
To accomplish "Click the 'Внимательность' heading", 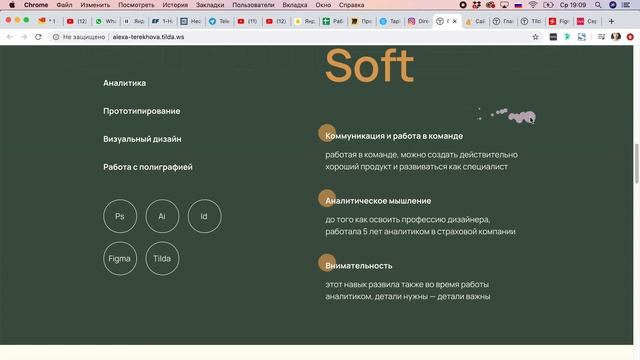I will pyautogui.click(x=359, y=266).
